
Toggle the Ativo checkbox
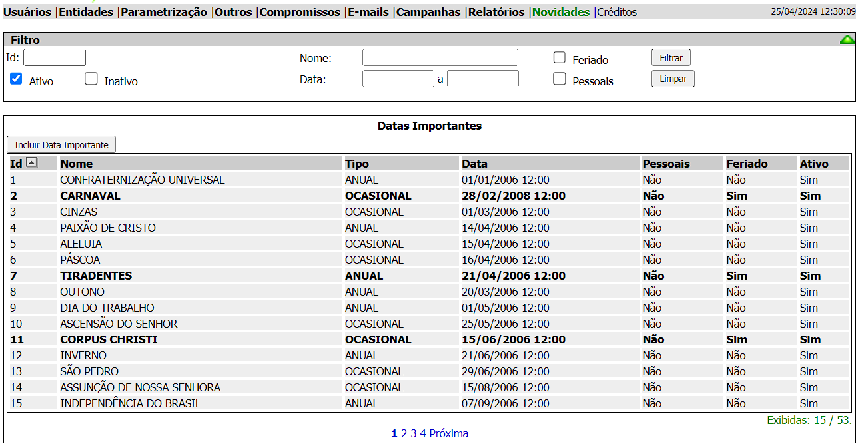(17, 79)
